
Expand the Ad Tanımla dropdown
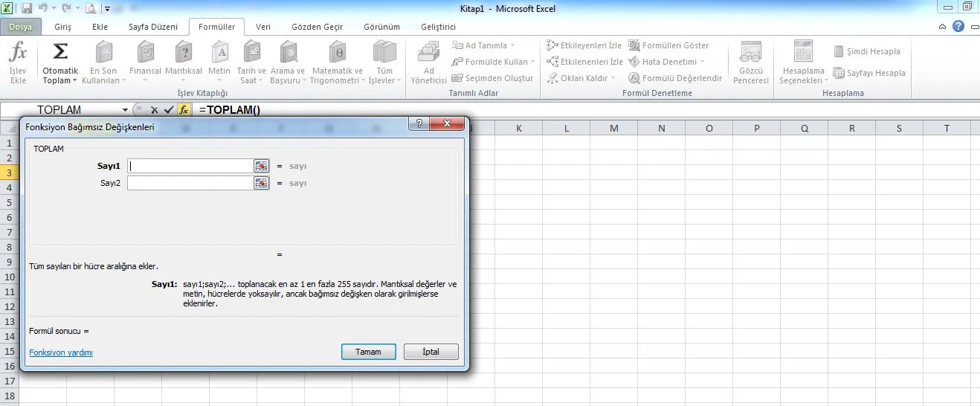pos(512,45)
